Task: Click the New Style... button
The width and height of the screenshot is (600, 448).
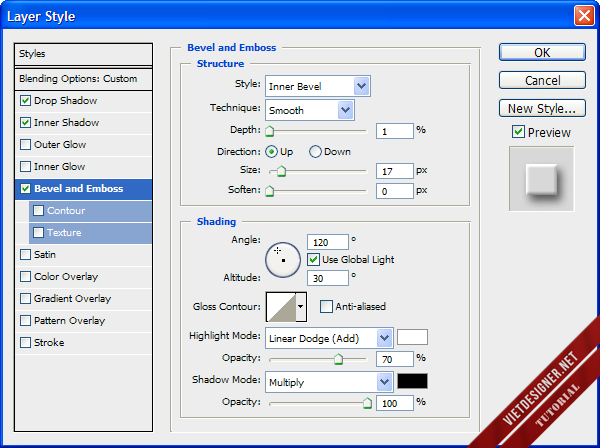Action: [542, 108]
